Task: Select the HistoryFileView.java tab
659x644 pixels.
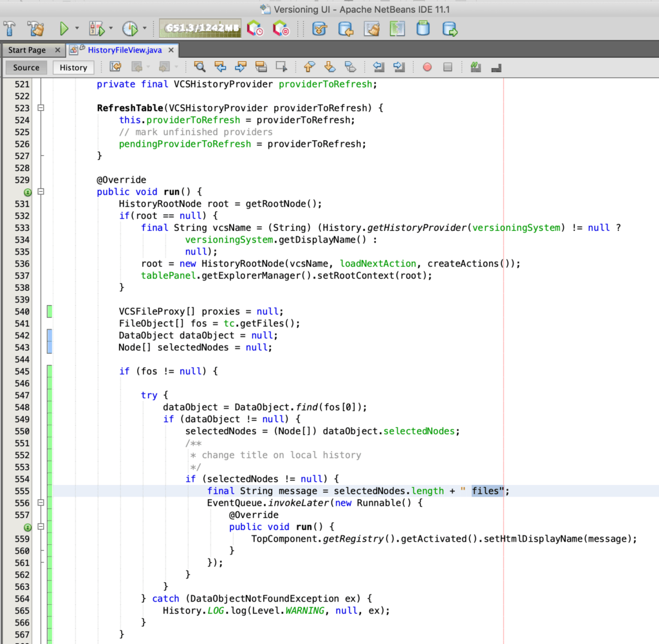Action: 124,50
